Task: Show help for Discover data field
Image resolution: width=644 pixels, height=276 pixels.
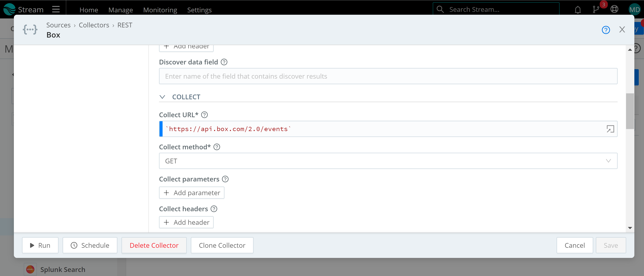Action: pyautogui.click(x=224, y=62)
